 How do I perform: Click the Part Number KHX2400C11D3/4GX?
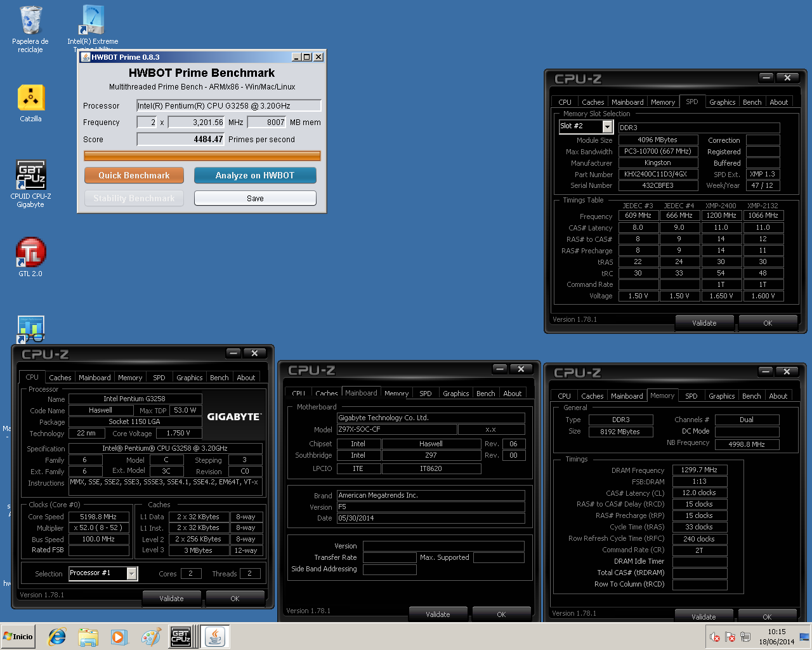[657, 174]
